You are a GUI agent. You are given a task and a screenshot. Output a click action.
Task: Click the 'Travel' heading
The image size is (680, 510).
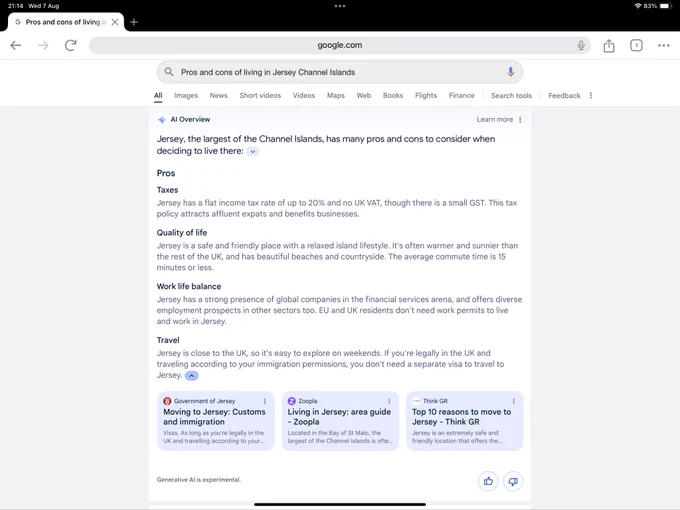tap(168, 340)
